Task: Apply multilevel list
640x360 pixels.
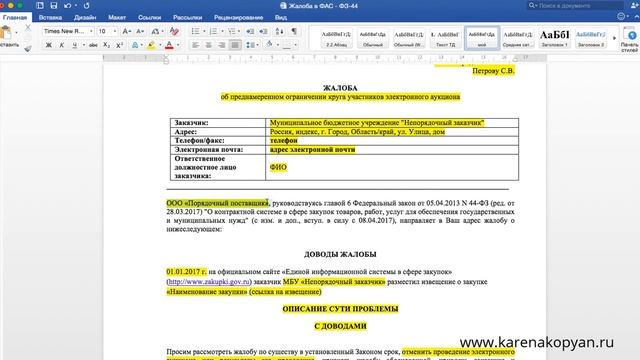Action: (x=231, y=31)
